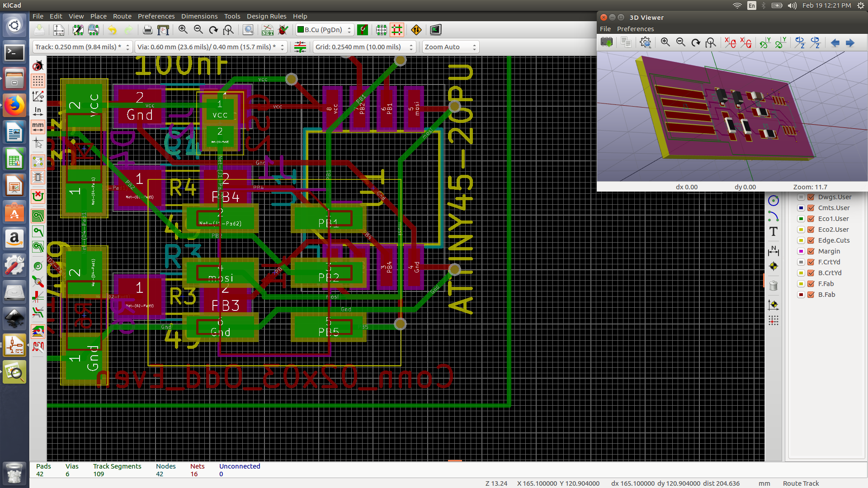The height and width of the screenshot is (488, 868).
Task: Open the Place menu
Action: click(98, 16)
